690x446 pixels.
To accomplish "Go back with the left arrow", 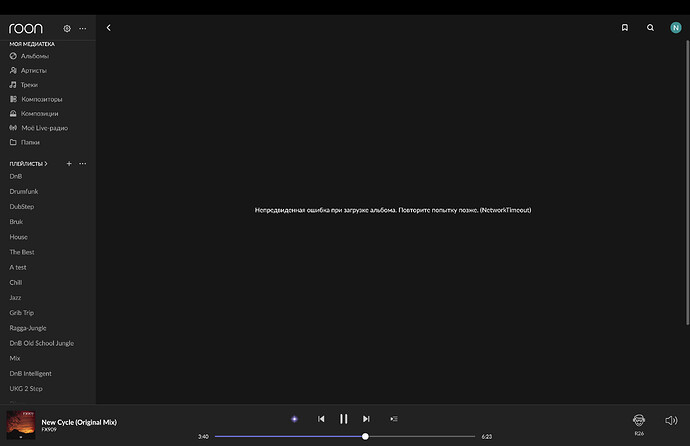I will [109, 28].
